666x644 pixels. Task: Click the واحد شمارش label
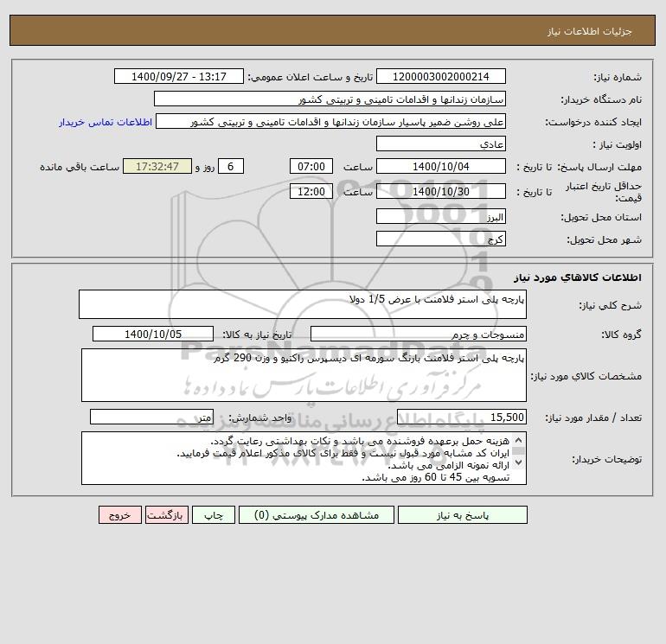coord(260,418)
